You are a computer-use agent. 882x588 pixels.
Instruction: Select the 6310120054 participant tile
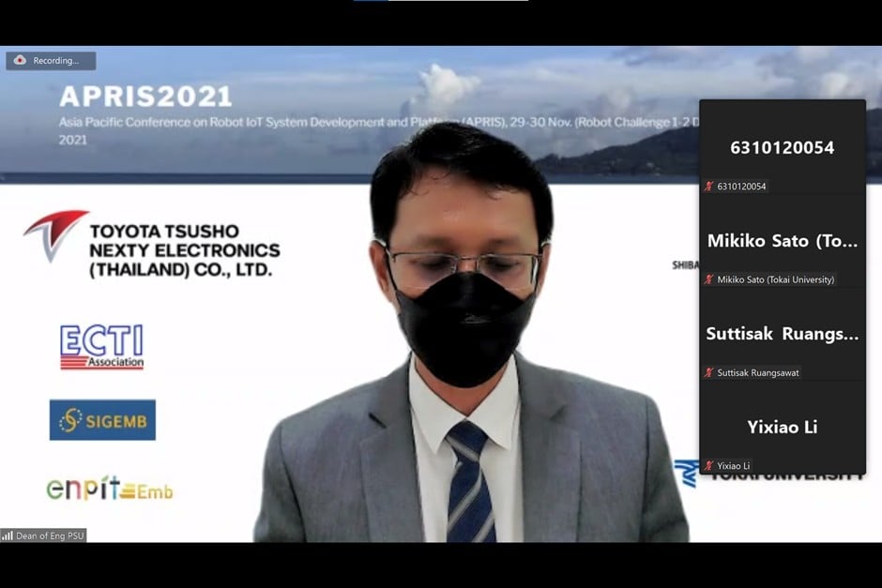(783, 148)
